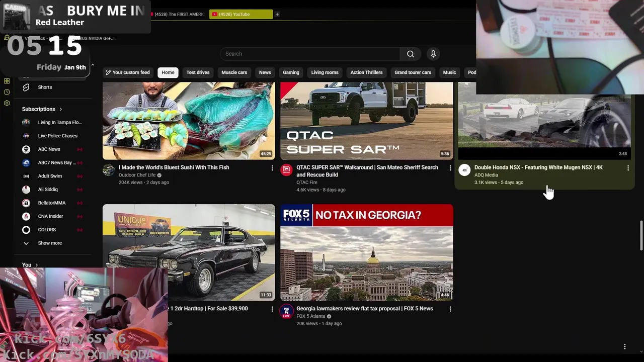Open 'I Made the World's Bluest Sushi' title
Screen dimensions: 644x362
(174, 167)
